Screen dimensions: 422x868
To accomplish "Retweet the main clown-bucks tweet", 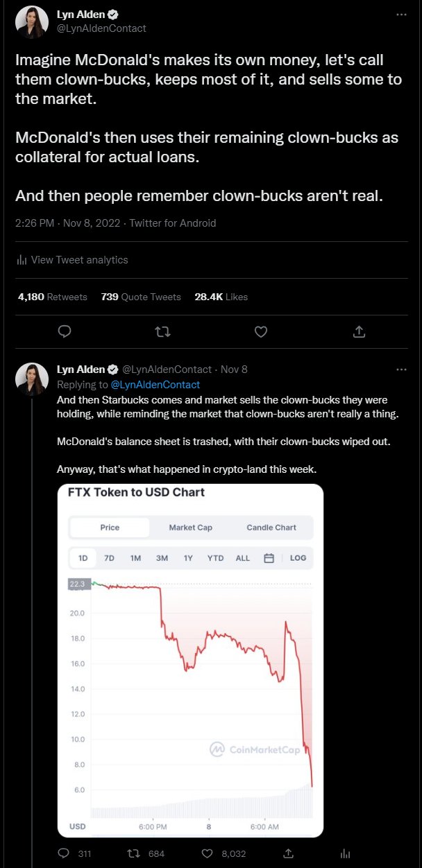I will (162, 332).
